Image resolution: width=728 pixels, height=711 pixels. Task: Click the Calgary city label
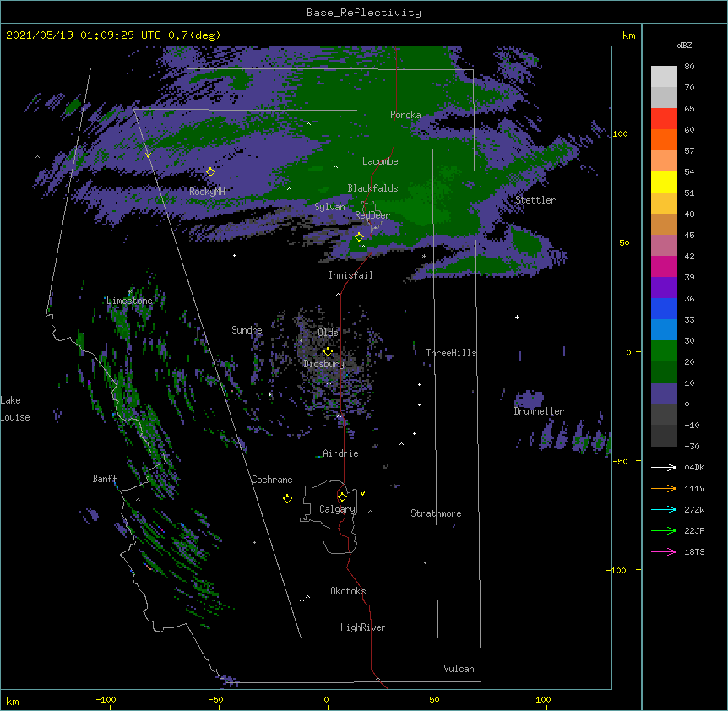pyautogui.click(x=337, y=509)
